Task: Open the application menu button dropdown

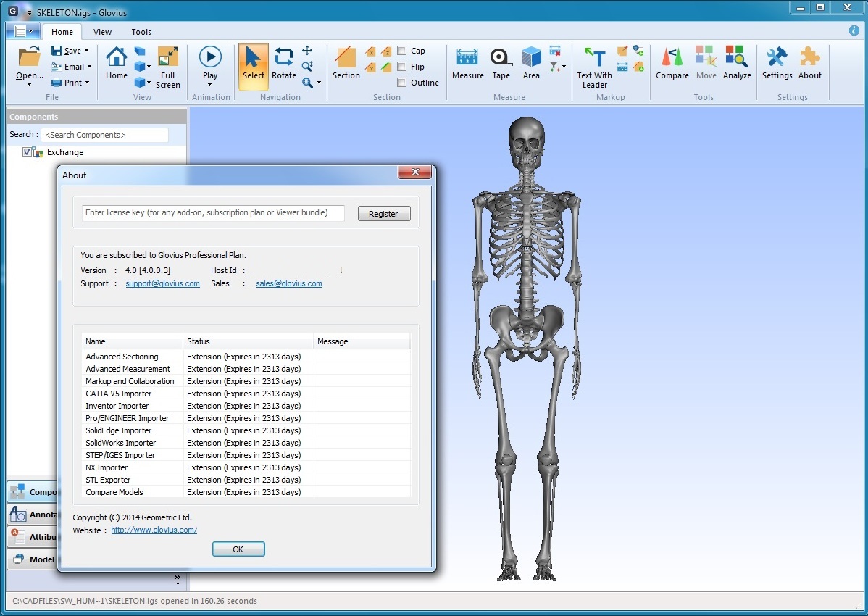Action: coord(24,31)
